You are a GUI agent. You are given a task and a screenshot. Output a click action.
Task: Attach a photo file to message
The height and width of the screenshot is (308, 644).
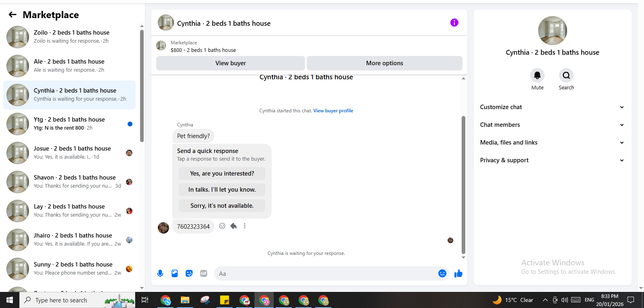(175, 273)
